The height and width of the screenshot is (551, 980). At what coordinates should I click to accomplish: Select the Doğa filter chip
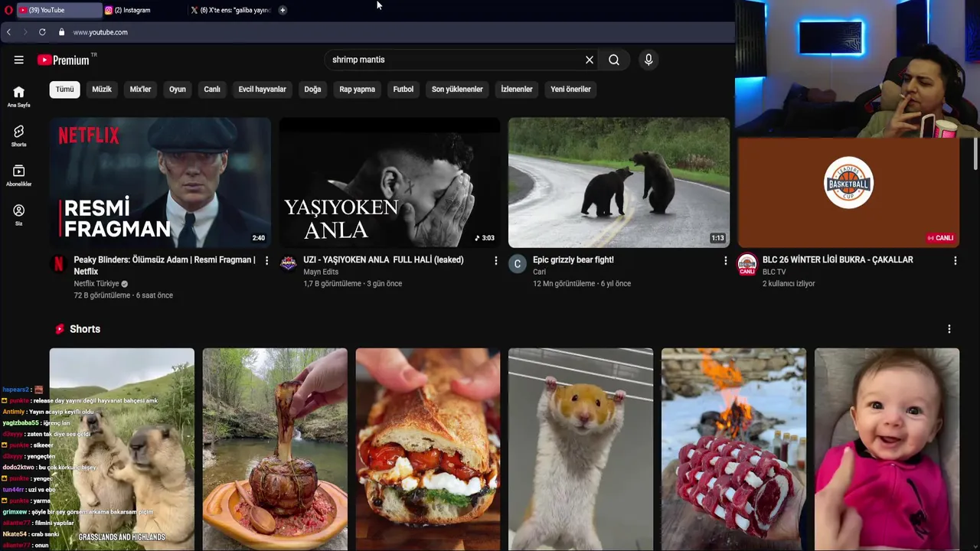click(312, 90)
